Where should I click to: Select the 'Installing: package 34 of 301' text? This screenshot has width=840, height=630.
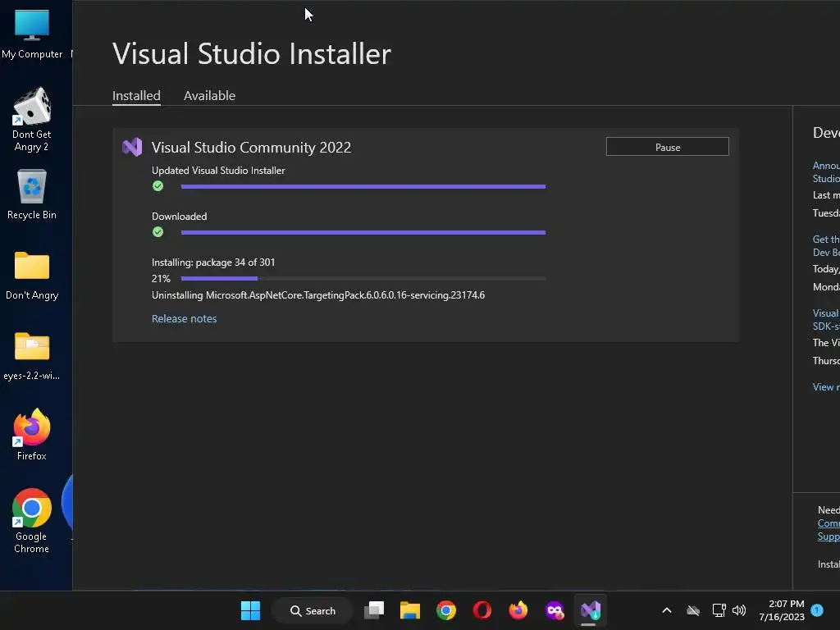coord(213,262)
